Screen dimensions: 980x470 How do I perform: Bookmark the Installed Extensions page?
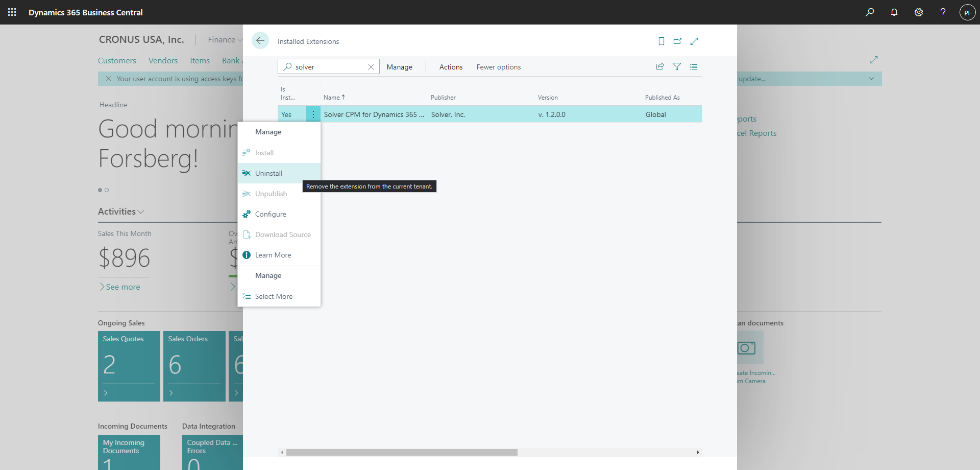tap(661, 41)
